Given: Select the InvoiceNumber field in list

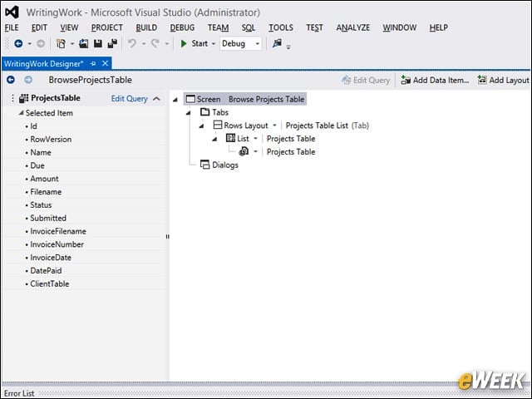Looking at the screenshot, I should 57,244.
